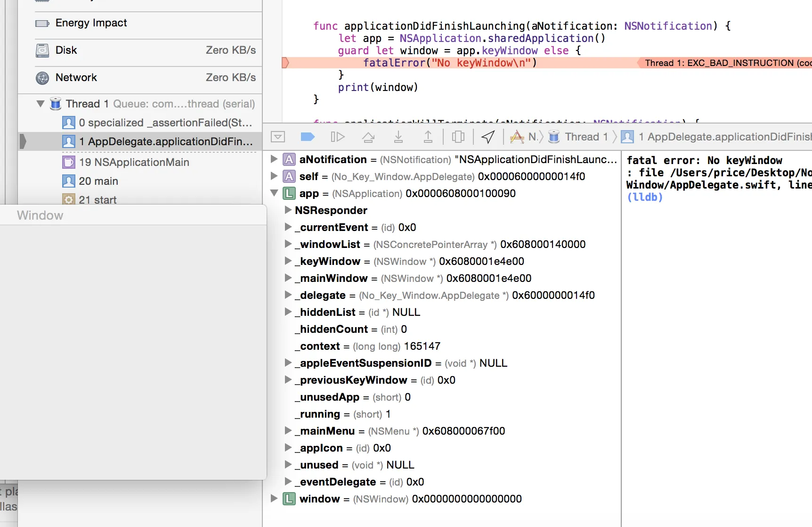Open AppDelegate.applicationDidFinish frame in jump bar
This screenshot has height=527, width=812.
(716, 137)
